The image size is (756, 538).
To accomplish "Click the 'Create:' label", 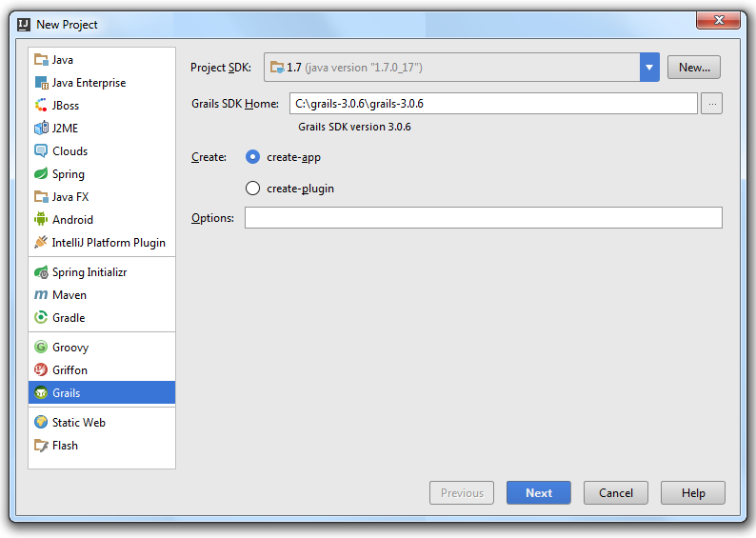I will pos(209,157).
